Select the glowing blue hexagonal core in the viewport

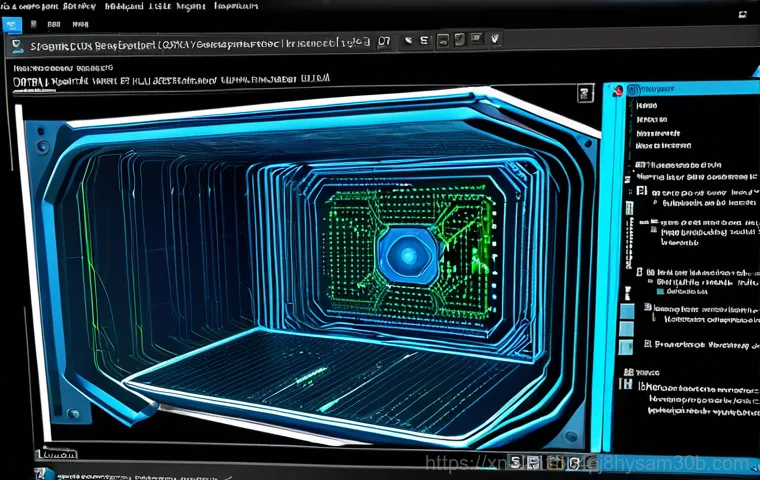[409, 254]
